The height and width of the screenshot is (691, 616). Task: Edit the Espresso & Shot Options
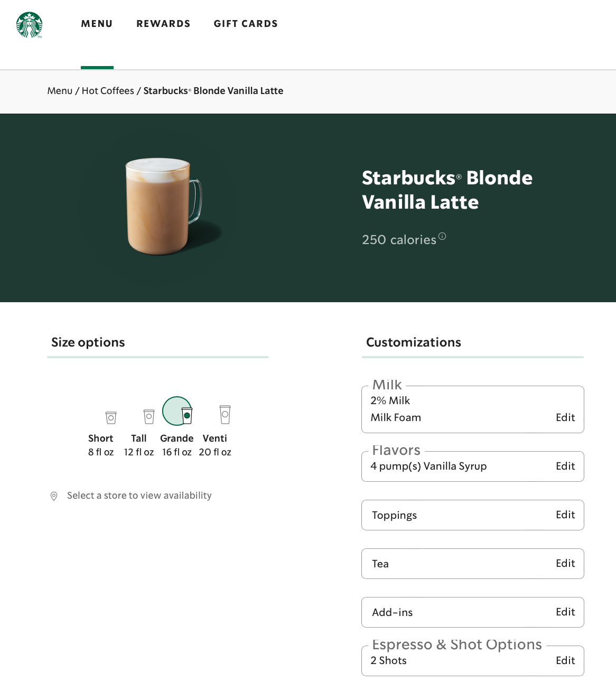565,660
